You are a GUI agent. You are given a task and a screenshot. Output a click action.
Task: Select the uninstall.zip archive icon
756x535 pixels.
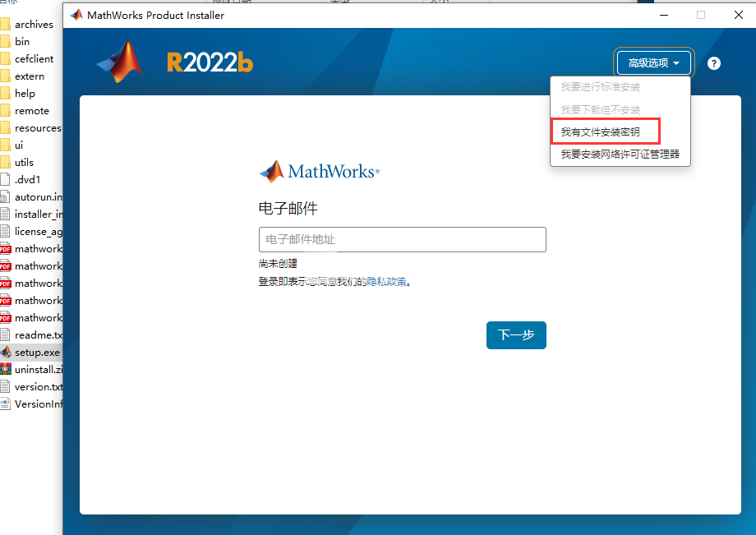pyautogui.click(x=5, y=370)
